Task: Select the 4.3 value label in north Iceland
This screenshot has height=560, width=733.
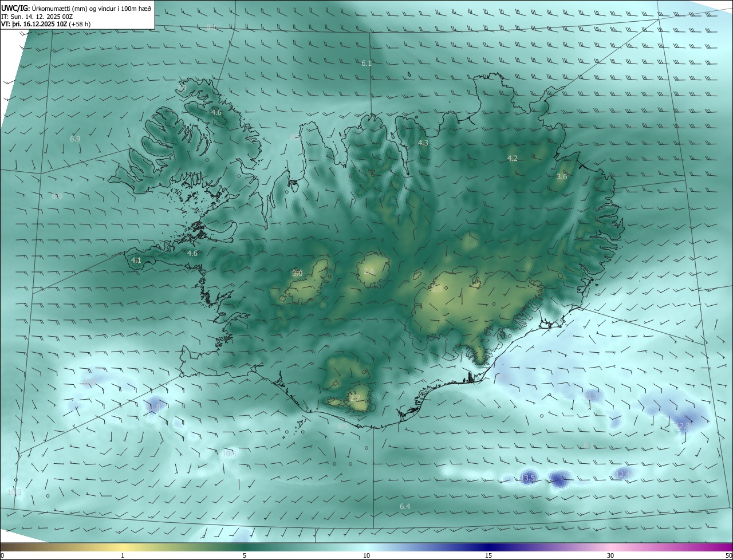Action: pos(423,143)
